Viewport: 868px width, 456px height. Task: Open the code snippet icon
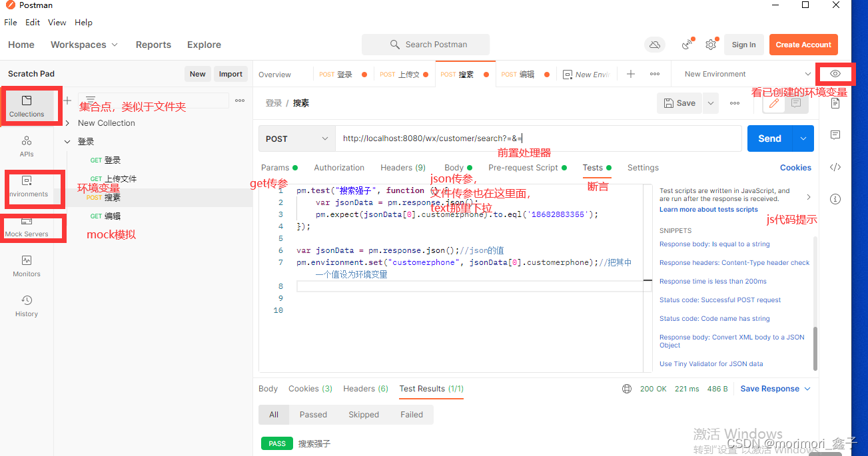[835, 167]
